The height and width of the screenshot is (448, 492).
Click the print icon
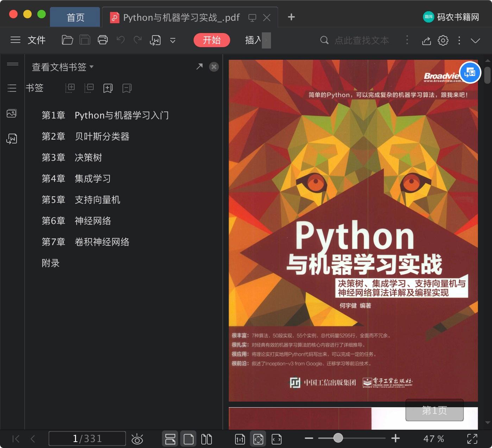point(103,40)
